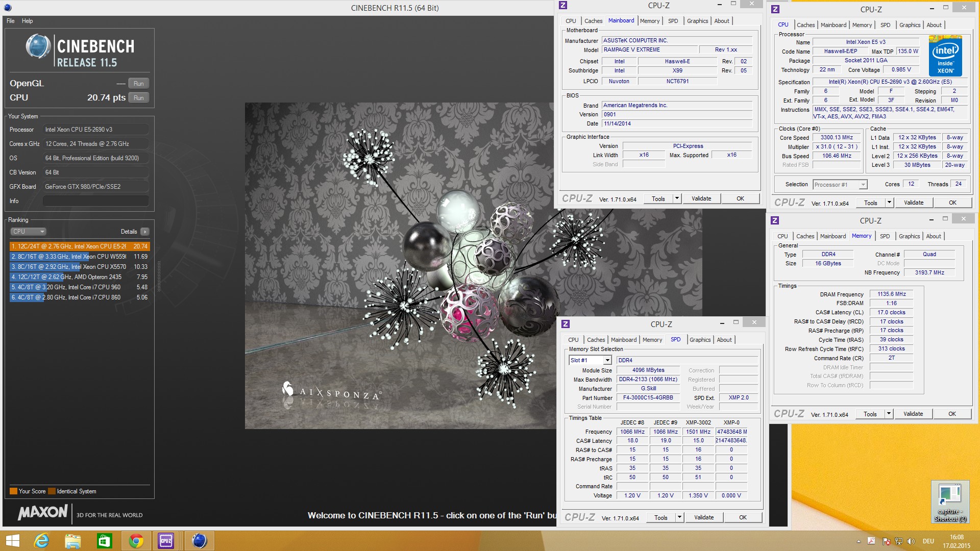This screenshot has width=980, height=551.
Task: Select ranking row AMD Opteron 2435
Action: [x=80, y=277]
